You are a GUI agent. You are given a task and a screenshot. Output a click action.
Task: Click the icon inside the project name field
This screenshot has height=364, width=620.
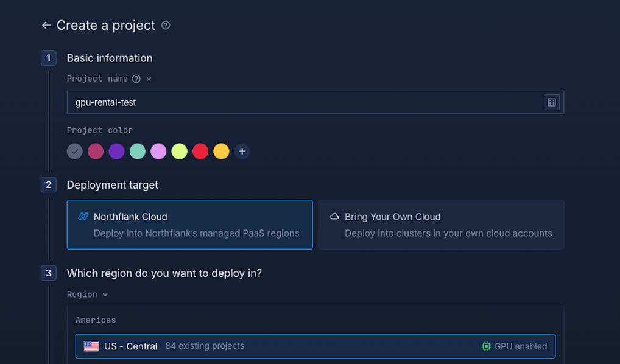[x=552, y=102]
